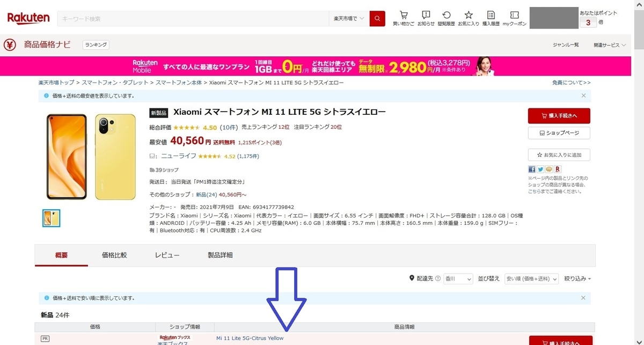Image resolution: width=644 pixels, height=345 pixels.
Task: Switch to the 価格比較 tab
Action: (114, 255)
